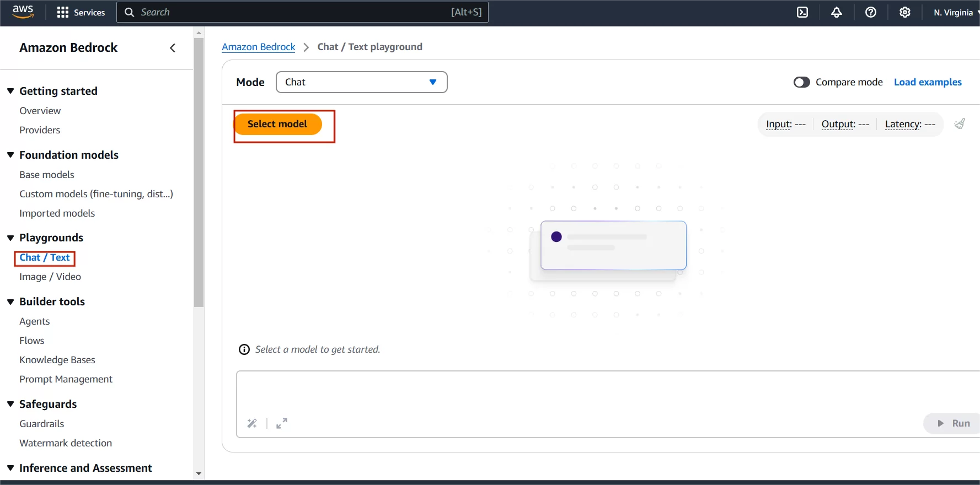
Task: Click the sidebar scroll down arrow
Action: [x=199, y=473]
